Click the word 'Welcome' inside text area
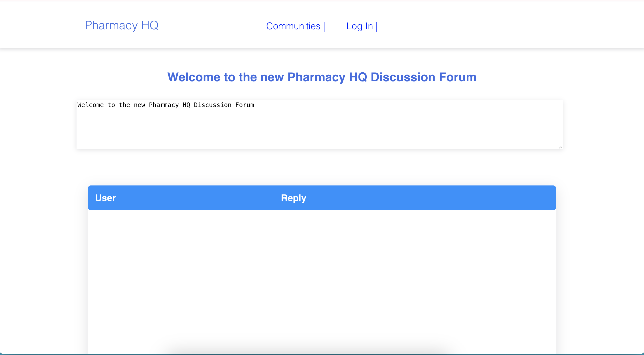Viewport: 644px width, 355px height. (91, 105)
